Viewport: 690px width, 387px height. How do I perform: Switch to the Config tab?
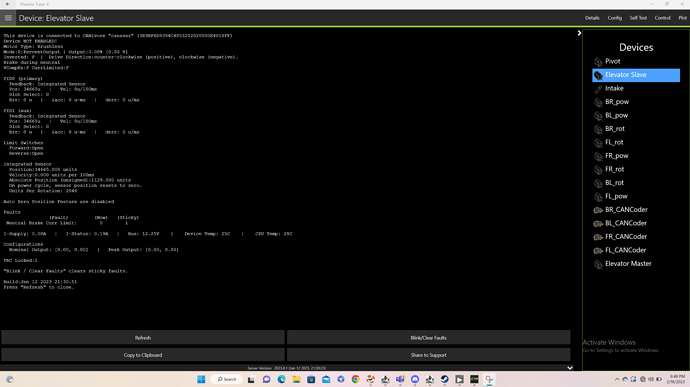click(615, 18)
